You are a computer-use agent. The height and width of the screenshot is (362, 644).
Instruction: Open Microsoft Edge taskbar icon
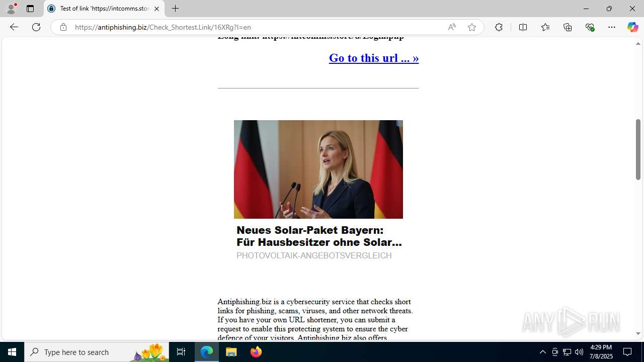(207, 352)
